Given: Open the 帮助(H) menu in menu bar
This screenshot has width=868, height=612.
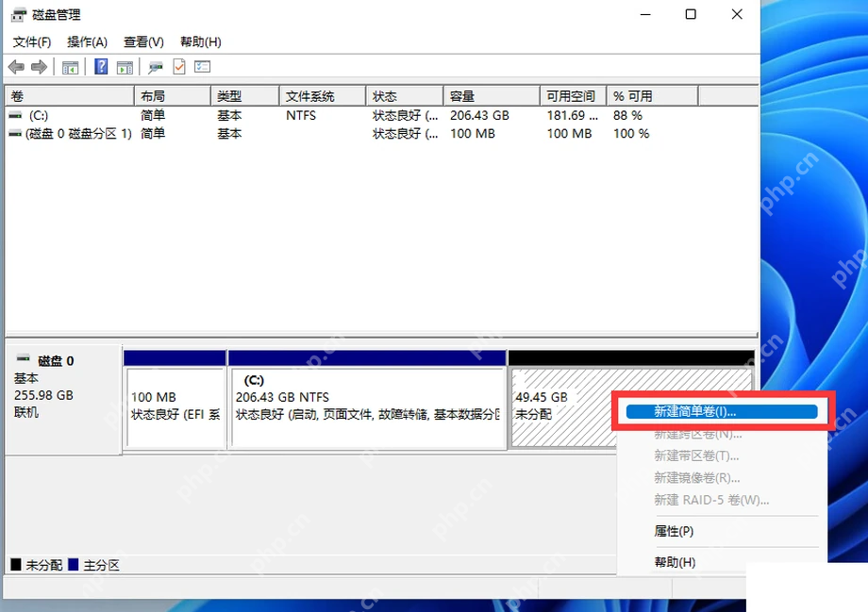Looking at the screenshot, I should (x=200, y=42).
